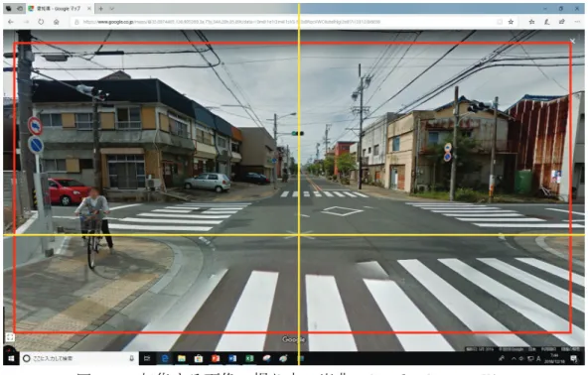This screenshot has height=375, width=588.
Task: Open the Edge Settings and more menu
Action: point(577,22)
